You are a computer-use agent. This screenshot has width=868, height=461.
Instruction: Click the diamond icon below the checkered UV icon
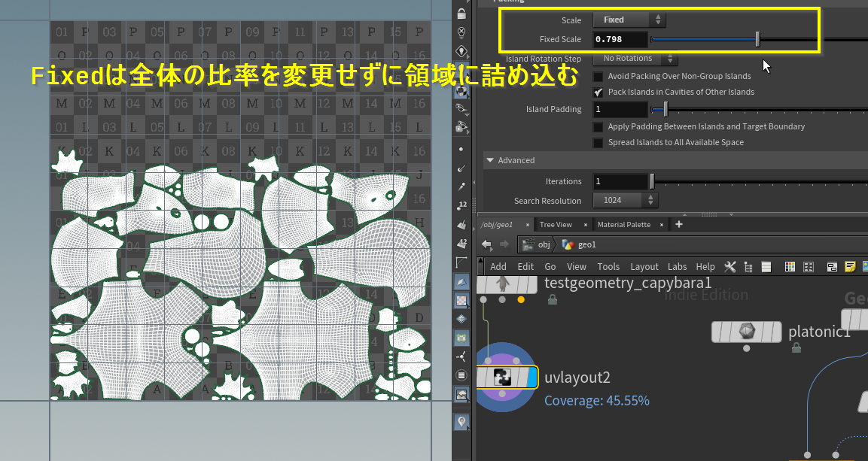461,319
